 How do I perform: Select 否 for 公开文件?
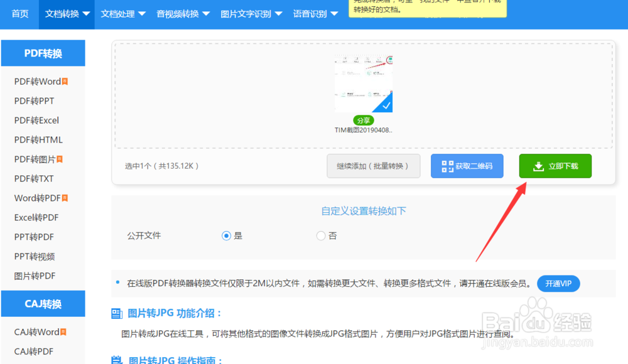[x=321, y=235]
